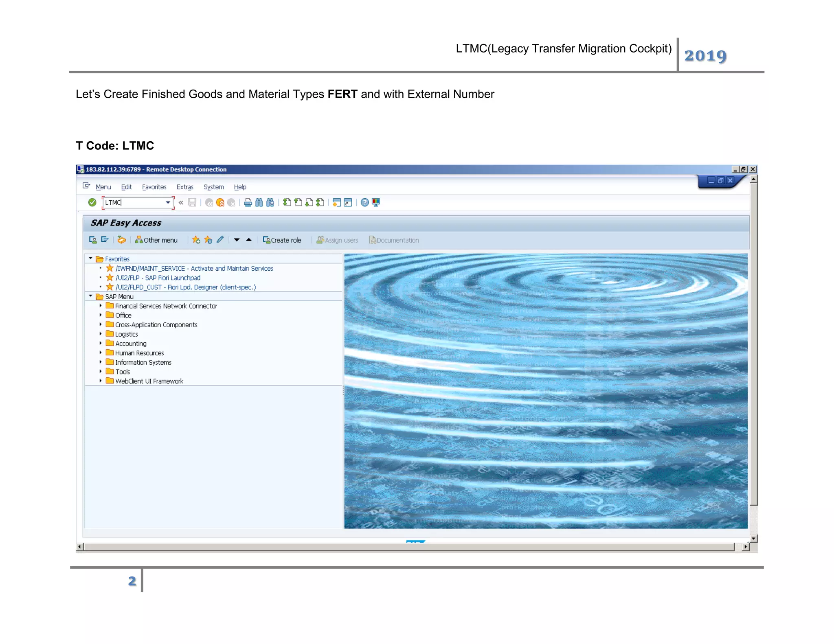
Task: Click the Other menu button
Action: tap(156, 240)
